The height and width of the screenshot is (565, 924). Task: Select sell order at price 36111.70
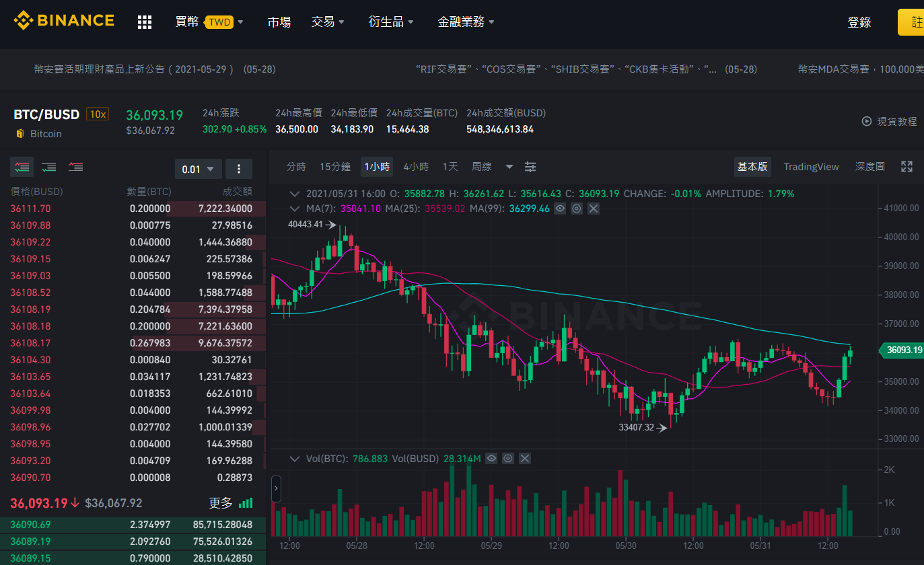(133, 209)
